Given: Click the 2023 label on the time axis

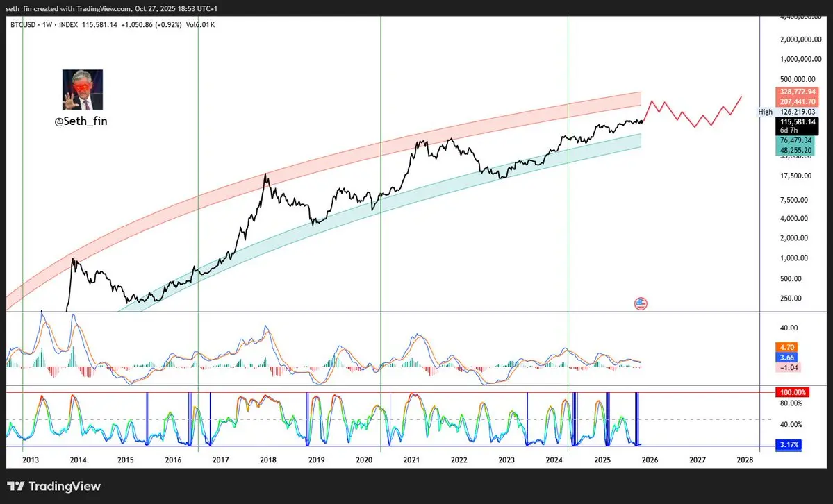Looking at the screenshot, I should [x=506, y=460].
